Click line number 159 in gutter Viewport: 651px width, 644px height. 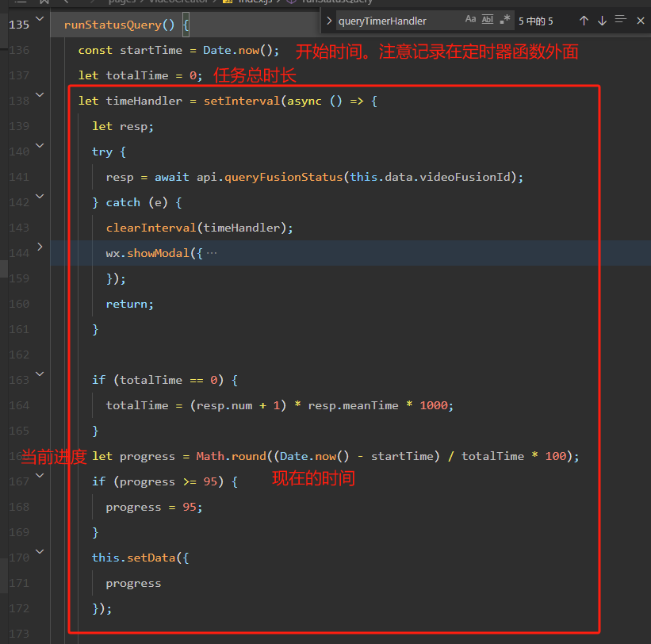pos(19,278)
